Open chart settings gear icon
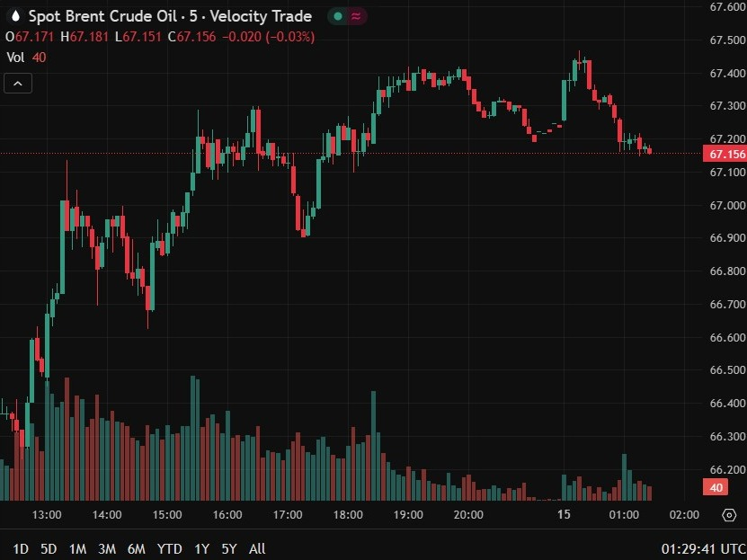 [729, 515]
